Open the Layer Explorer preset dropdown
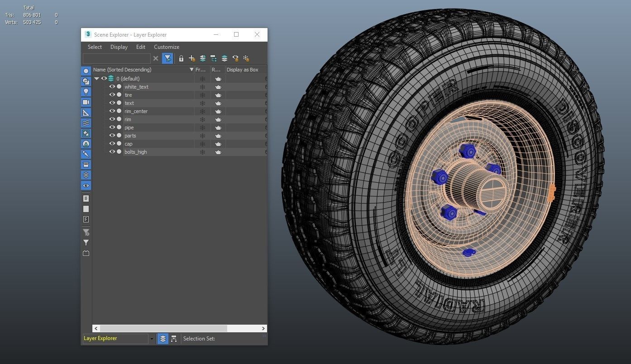The width and height of the screenshot is (631, 364). 152,339
